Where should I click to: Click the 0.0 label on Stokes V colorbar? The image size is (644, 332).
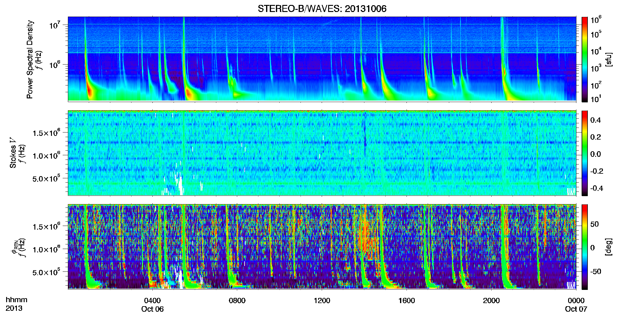(x=595, y=154)
